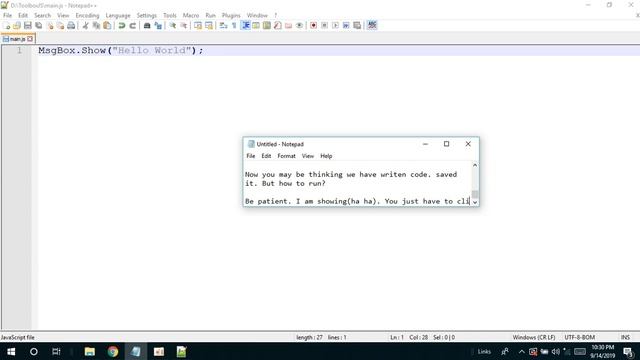Start macro recording with red record icon
Screen dimensions: 640x360
pos(313,26)
